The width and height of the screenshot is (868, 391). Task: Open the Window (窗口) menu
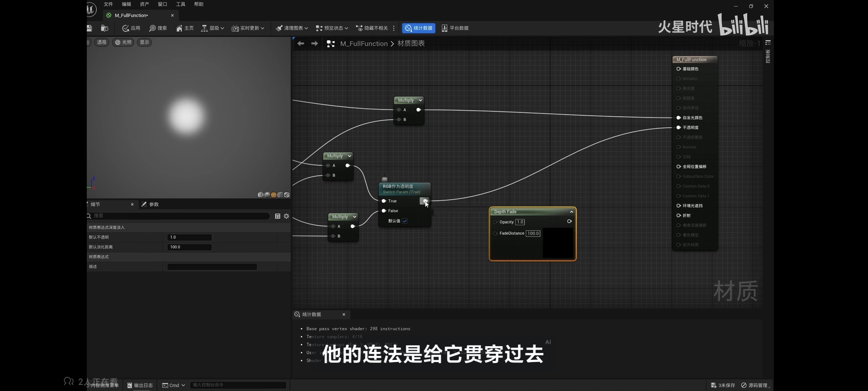coord(162,4)
